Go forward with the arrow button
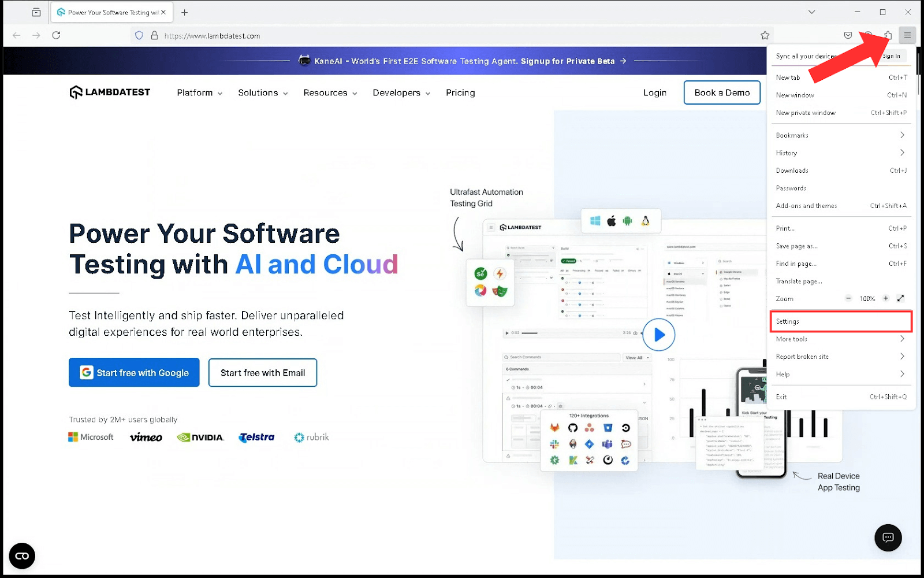924x578 pixels. point(36,35)
